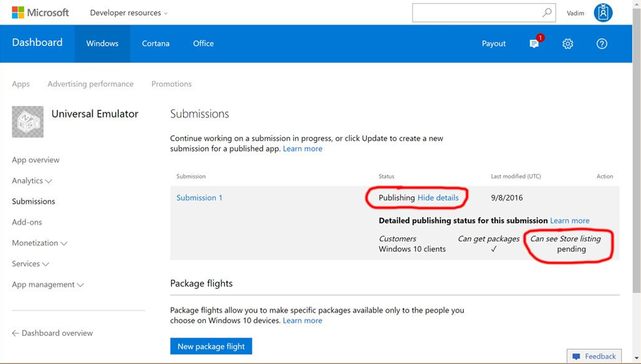Return to Dashboard overview
Screen dimensions: 641x364
[52, 333]
